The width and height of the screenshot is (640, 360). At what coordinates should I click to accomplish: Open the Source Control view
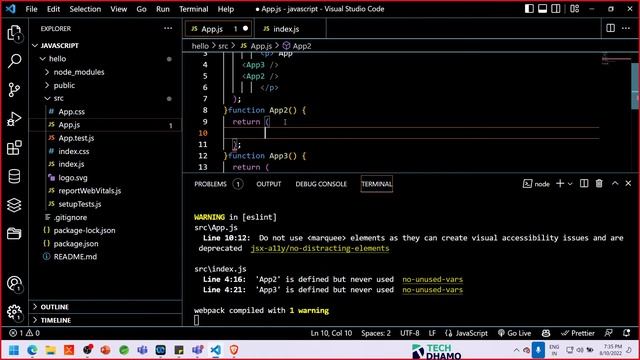point(14,90)
